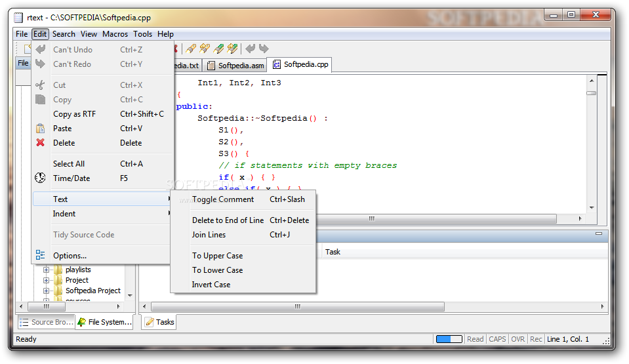Click the file tree horizontal scroll left arrow
629x364 pixels.
coord(21,306)
